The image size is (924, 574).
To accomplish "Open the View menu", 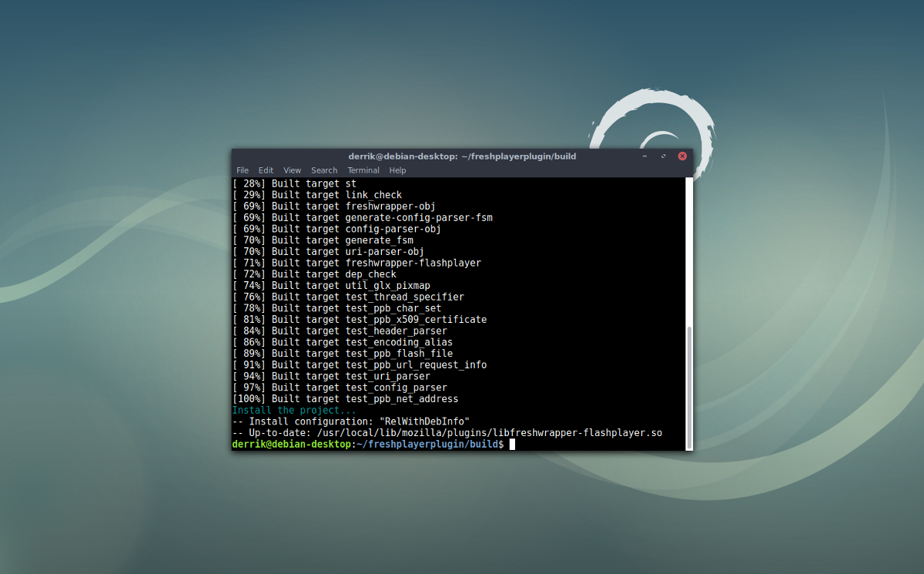I will (x=292, y=170).
